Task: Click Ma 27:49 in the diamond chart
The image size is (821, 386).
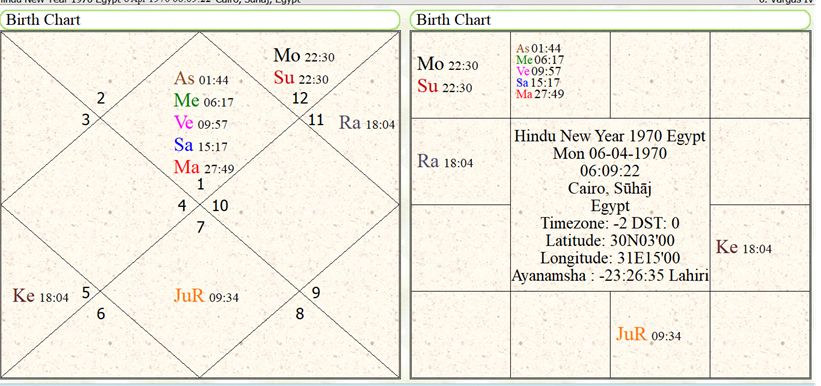Action: 204,167
